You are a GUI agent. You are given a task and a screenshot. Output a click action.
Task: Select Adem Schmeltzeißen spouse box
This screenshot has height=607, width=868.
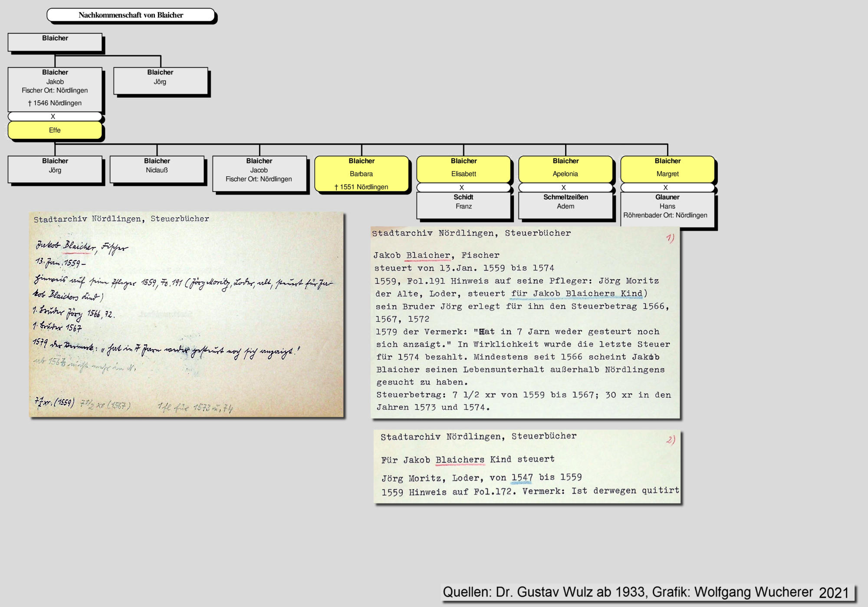pos(566,205)
